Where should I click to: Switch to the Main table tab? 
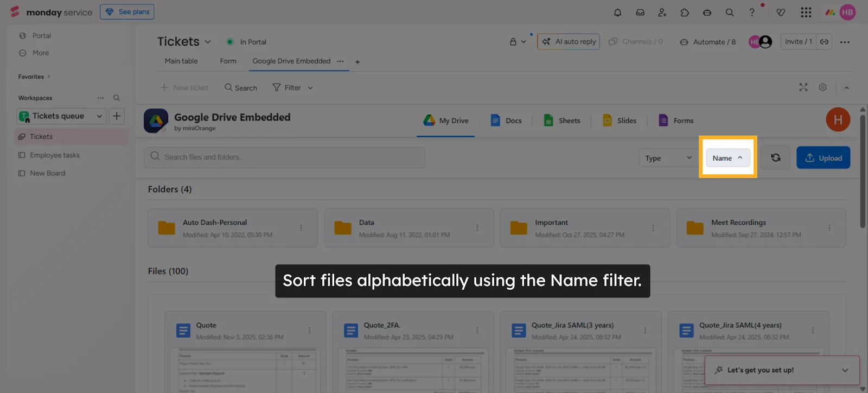tap(181, 61)
